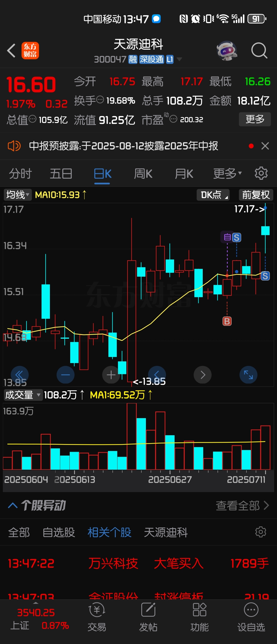Image resolution: width=277 pixels, height=644 pixels.
Task: Dismiss the announcement banner
Action: click(265, 146)
